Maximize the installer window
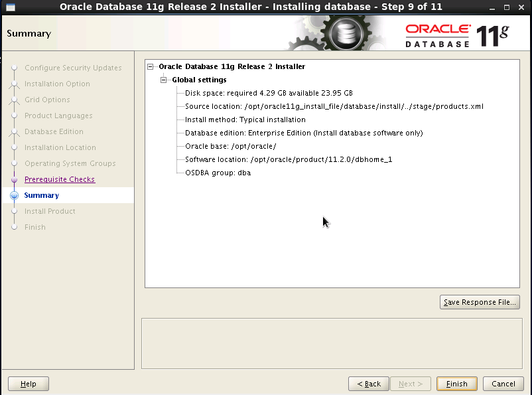 coord(507,7)
